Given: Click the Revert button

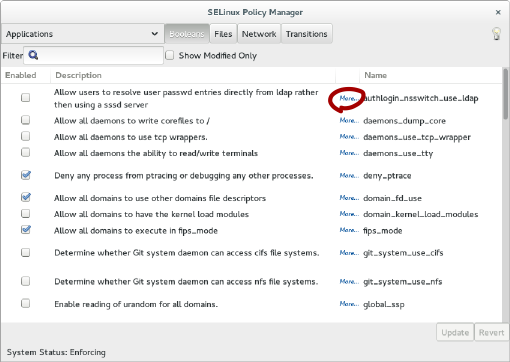Looking at the screenshot, I should 491,332.
